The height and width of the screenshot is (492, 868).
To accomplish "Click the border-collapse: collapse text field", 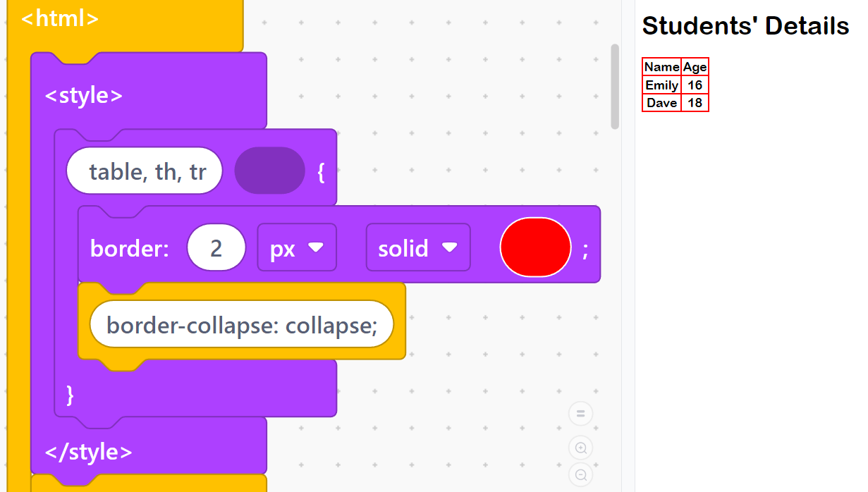I will pos(241,324).
